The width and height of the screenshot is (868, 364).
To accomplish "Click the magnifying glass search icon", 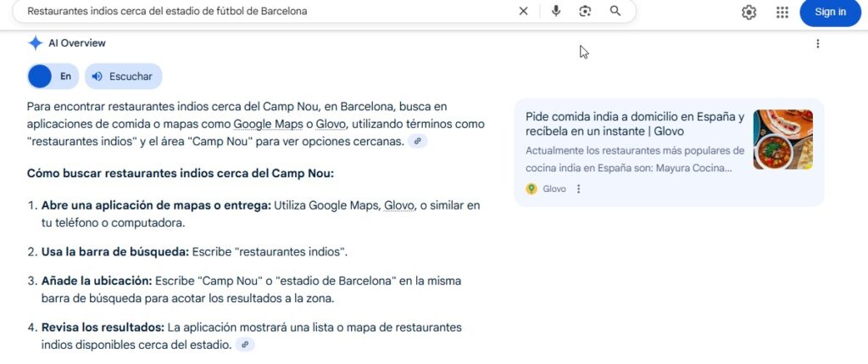I will [615, 11].
